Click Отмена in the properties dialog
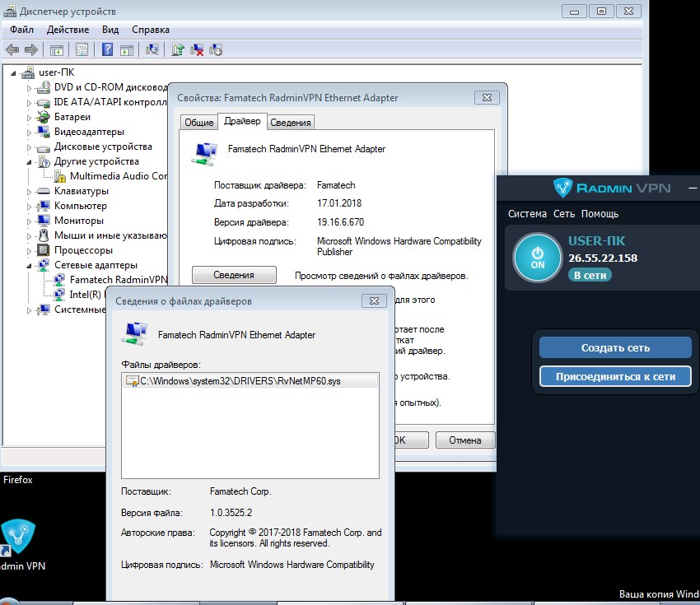Screen dimensions: 700x605 (465, 440)
